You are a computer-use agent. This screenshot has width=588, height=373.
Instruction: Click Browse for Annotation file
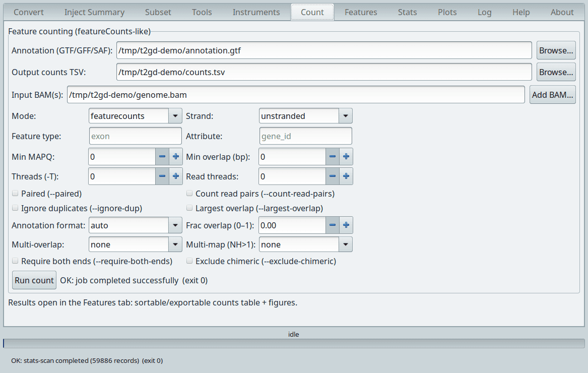pos(556,50)
